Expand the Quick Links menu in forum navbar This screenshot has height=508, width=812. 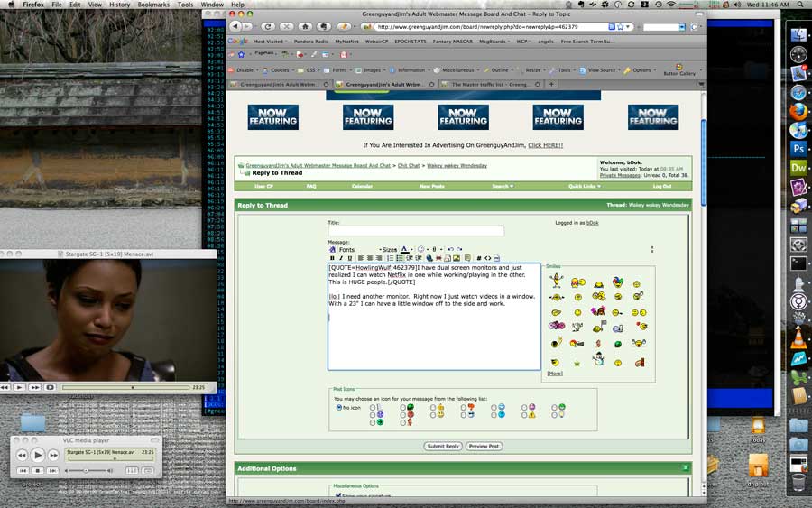pyautogui.click(x=584, y=186)
